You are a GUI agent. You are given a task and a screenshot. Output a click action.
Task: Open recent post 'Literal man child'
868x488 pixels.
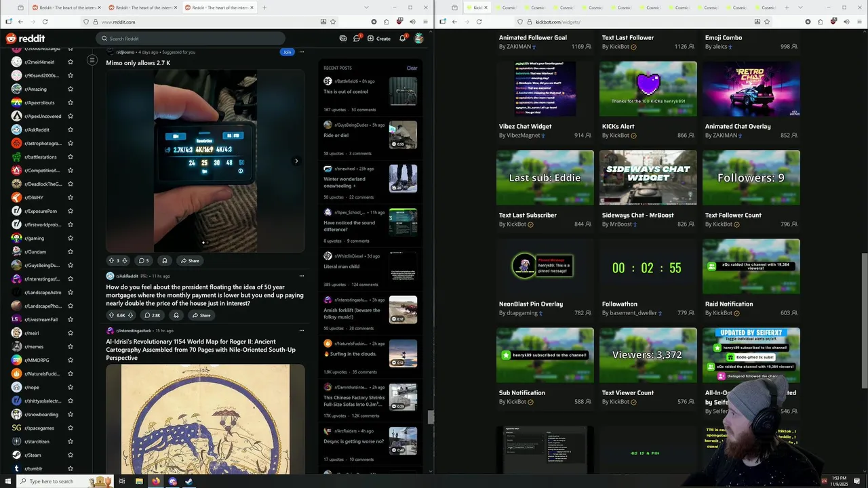coord(342,266)
